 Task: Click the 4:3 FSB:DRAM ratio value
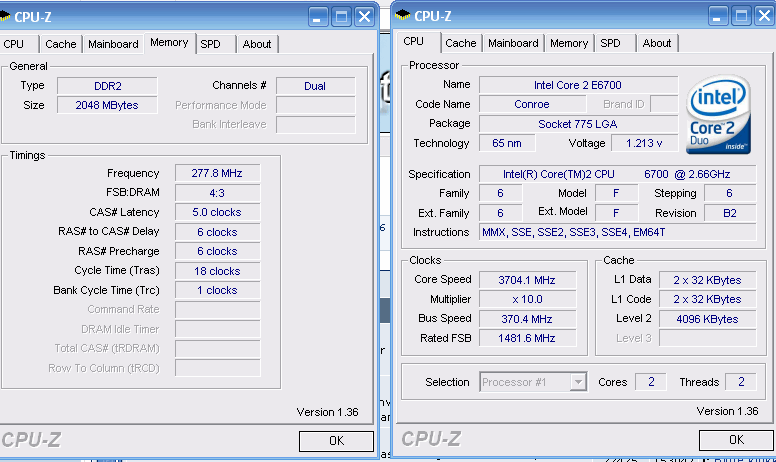[217, 192]
